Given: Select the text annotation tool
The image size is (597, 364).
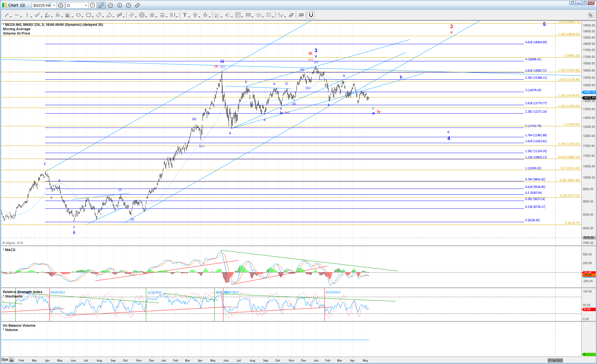Looking at the screenshot, I should (x=185, y=15).
